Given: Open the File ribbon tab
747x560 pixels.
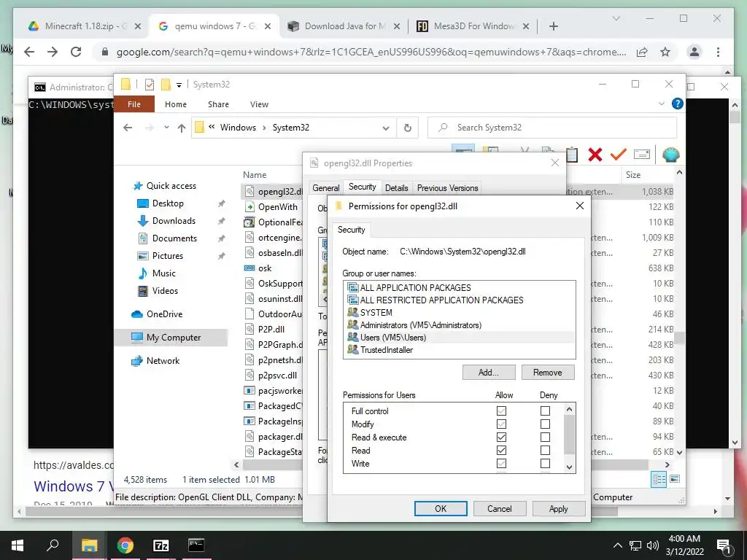Looking at the screenshot, I should pyautogui.click(x=134, y=104).
